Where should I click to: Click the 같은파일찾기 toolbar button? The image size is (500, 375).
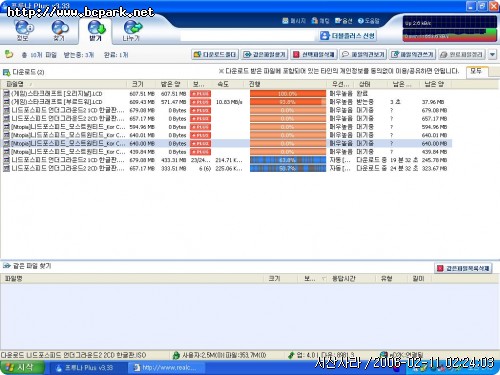[x=265, y=54]
